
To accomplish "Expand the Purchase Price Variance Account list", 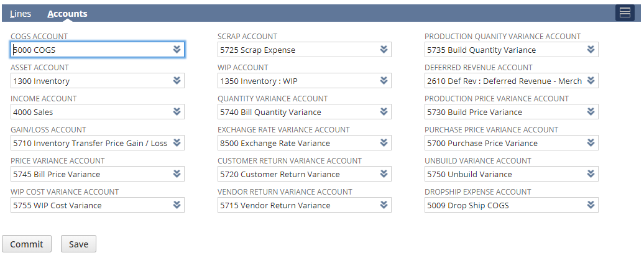I will tap(591, 142).
